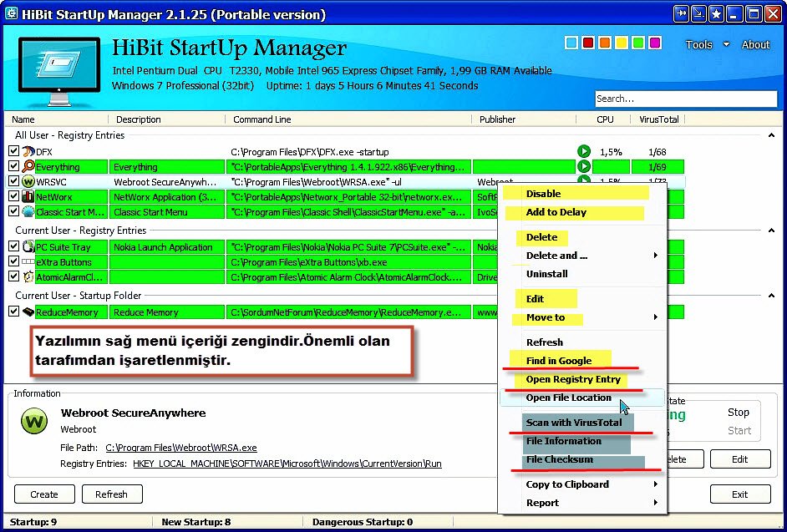Click the WRSVC Webroot row icon

[28, 182]
